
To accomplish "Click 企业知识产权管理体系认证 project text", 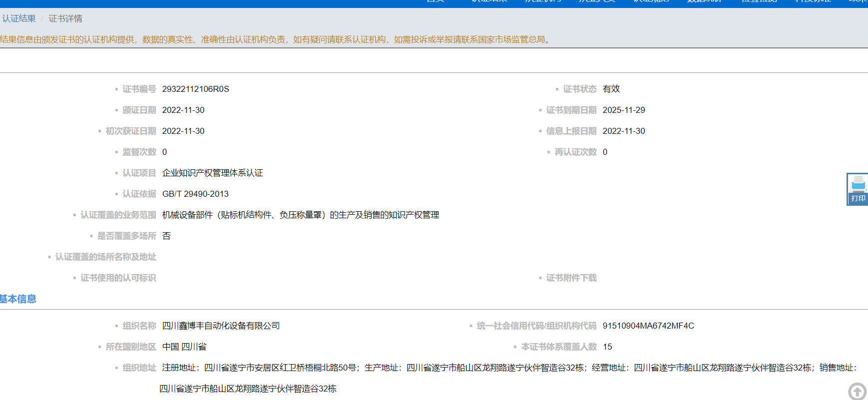I will tap(213, 173).
